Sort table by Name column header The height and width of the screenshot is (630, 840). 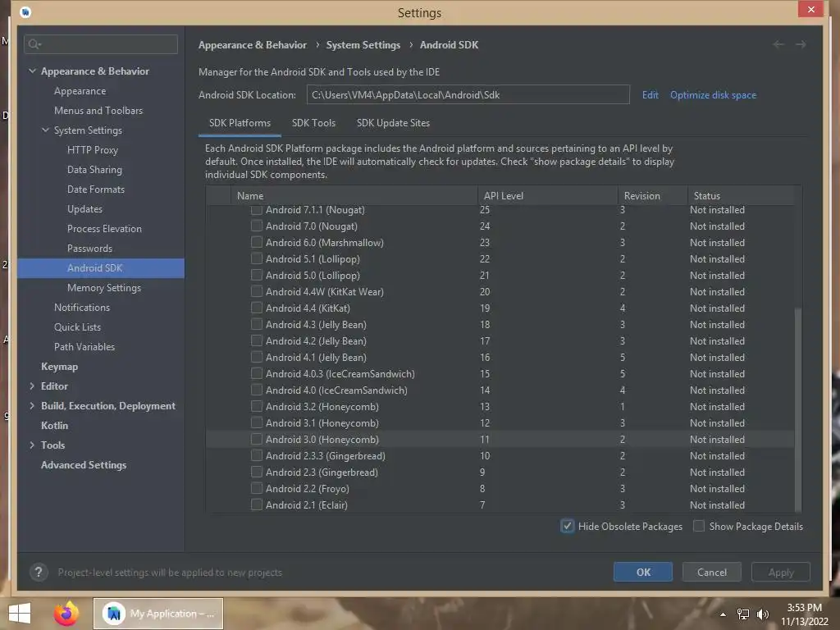click(354, 195)
